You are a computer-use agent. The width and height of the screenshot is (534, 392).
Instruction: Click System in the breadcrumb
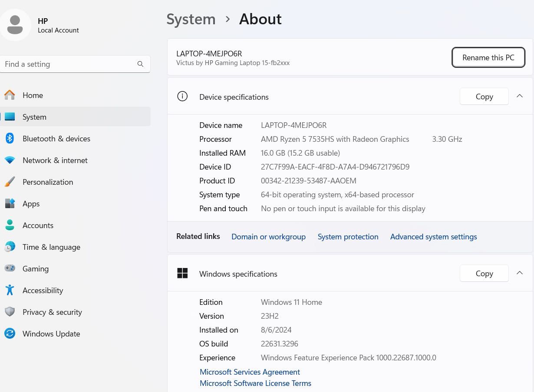point(191,19)
